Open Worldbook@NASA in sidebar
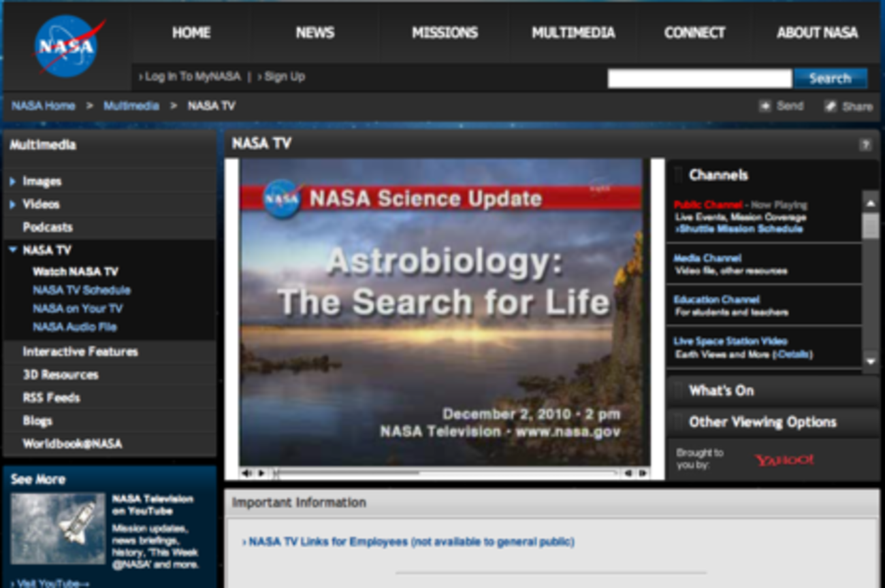The width and height of the screenshot is (885, 588). [x=72, y=444]
